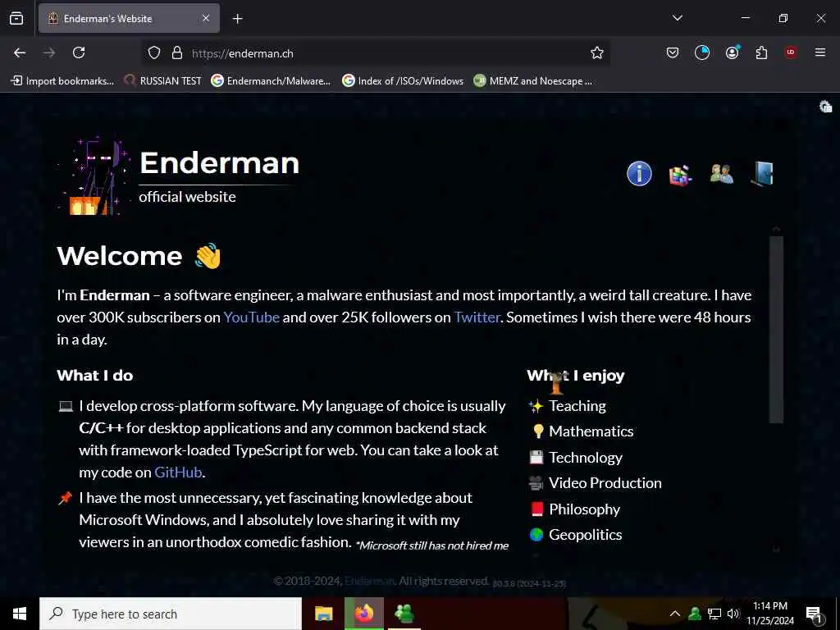Click the Mathematics list item

coord(591,431)
